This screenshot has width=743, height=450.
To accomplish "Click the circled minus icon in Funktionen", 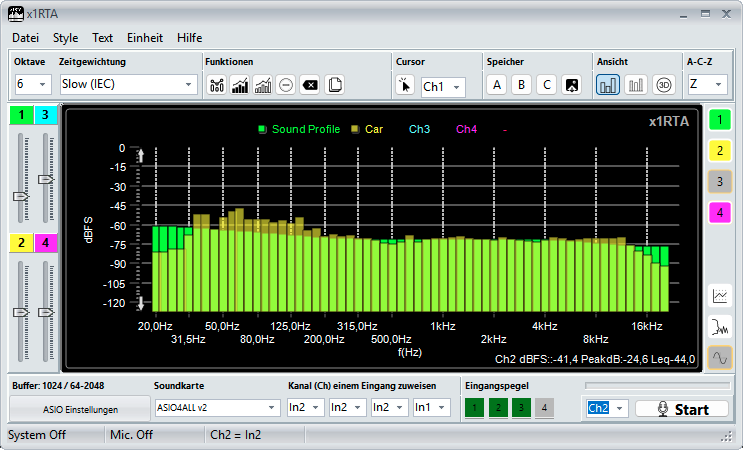I will pyautogui.click(x=286, y=85).
